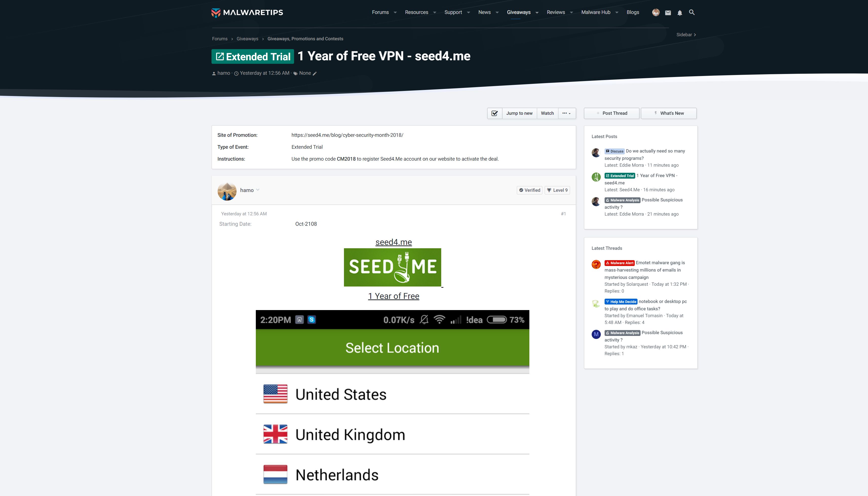Click the user avatar in navbar
This screenshot has width=868, height=496.
click(x=656, y=13)
